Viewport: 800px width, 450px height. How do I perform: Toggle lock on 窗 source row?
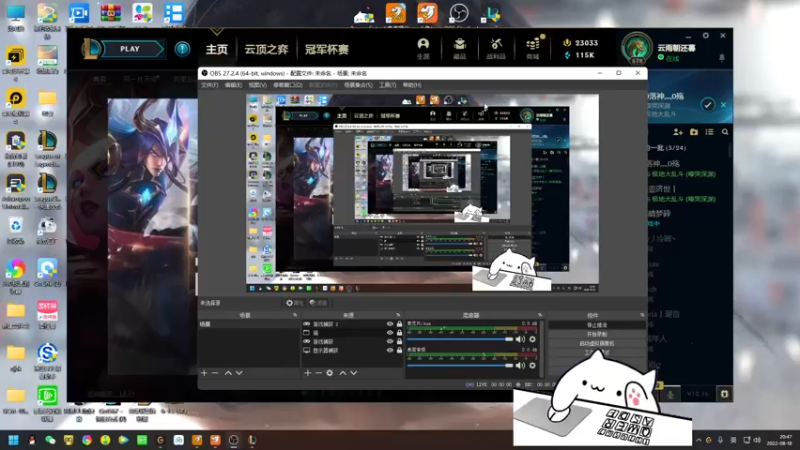pyautogui.click(x=399, y=333)
